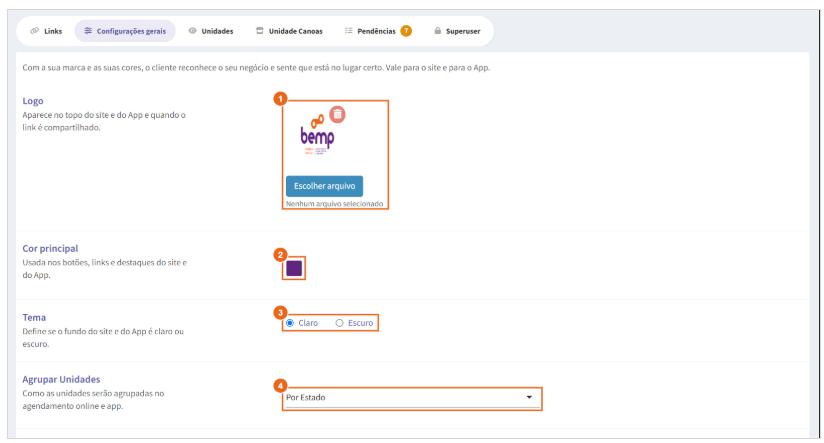
Task: Click the Escolher arquivo button
Action: pos(324,186)
